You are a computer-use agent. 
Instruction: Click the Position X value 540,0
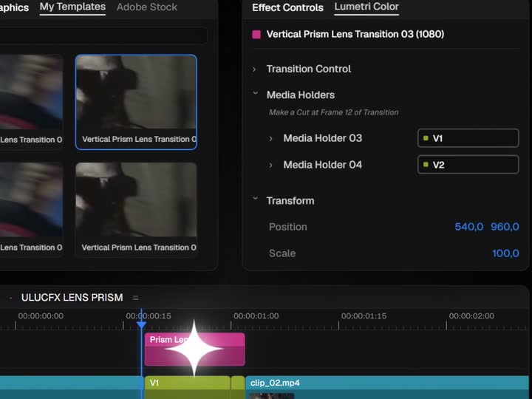click(x=469, y=227)
